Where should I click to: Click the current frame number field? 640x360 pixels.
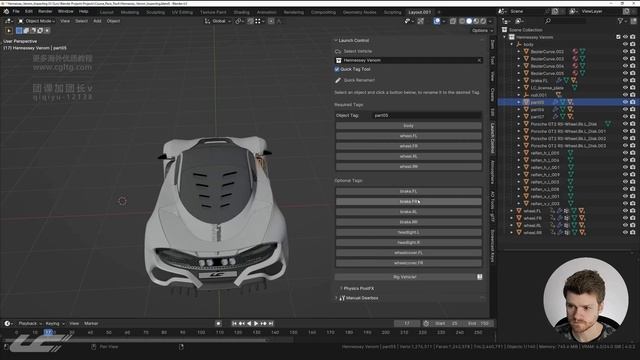407,323
